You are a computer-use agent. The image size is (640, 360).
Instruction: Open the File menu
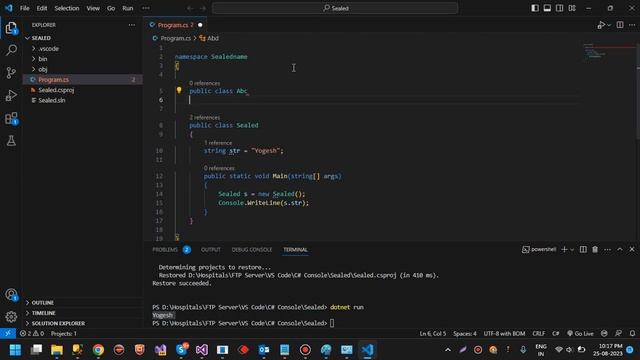tap(24, 8)
